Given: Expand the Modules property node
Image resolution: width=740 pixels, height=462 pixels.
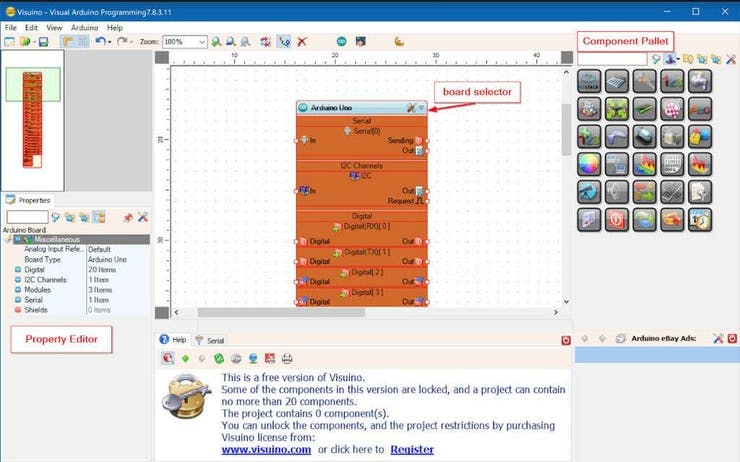Looking at the screenshot, I should (x=15, y=290).
